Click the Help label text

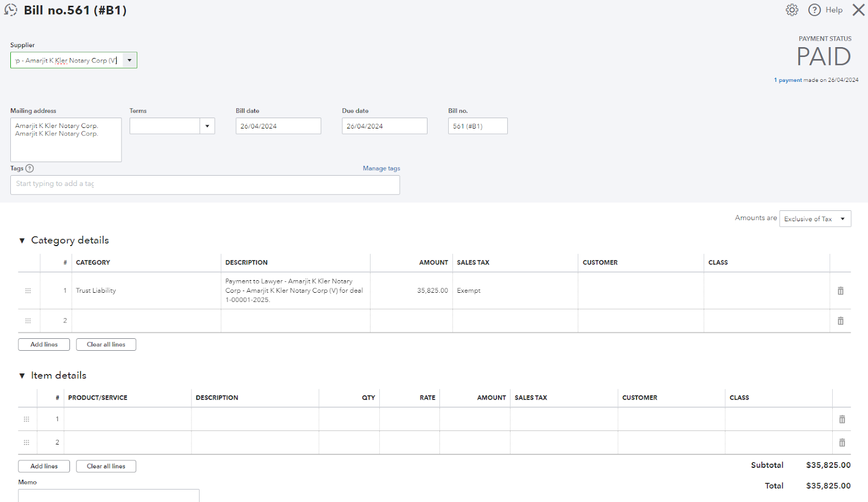pos(834,10)
